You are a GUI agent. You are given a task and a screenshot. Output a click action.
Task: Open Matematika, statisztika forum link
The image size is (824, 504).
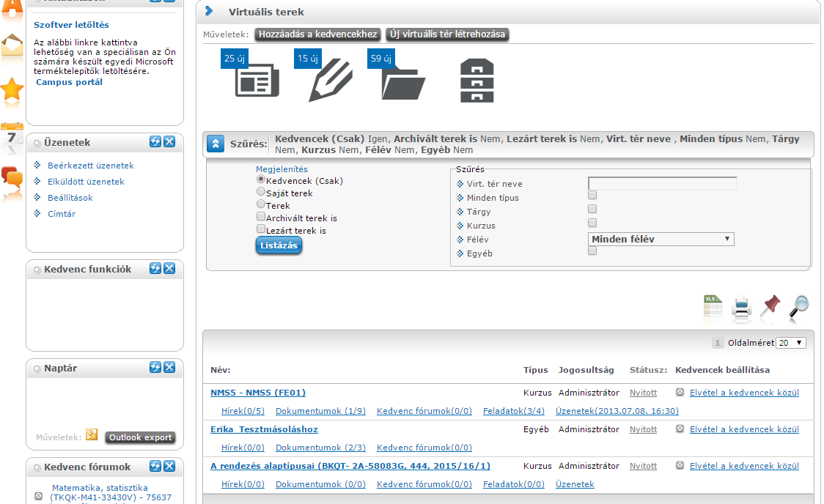pyautogui.click(x=111, y=492)
